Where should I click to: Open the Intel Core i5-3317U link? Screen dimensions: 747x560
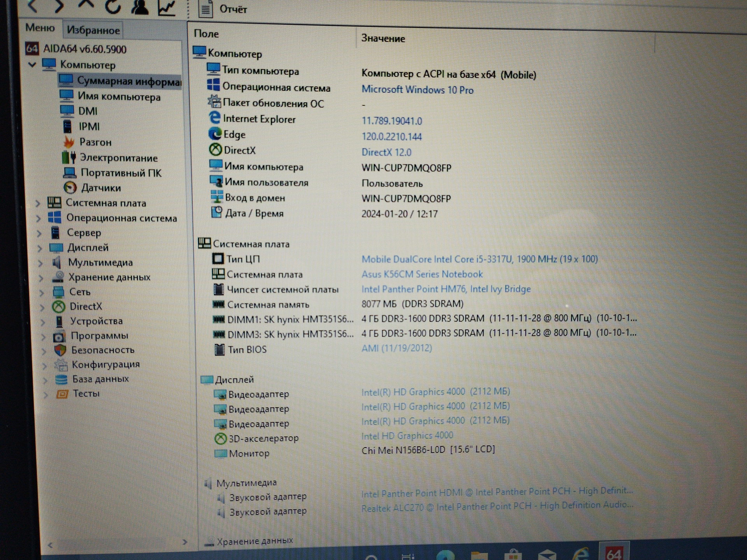(480, 259)
